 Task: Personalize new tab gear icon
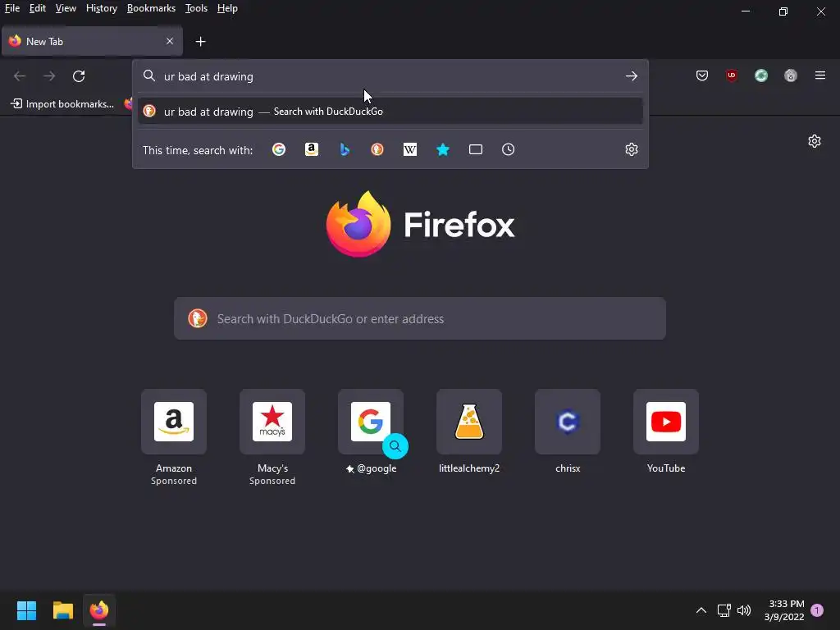(815, 141)
